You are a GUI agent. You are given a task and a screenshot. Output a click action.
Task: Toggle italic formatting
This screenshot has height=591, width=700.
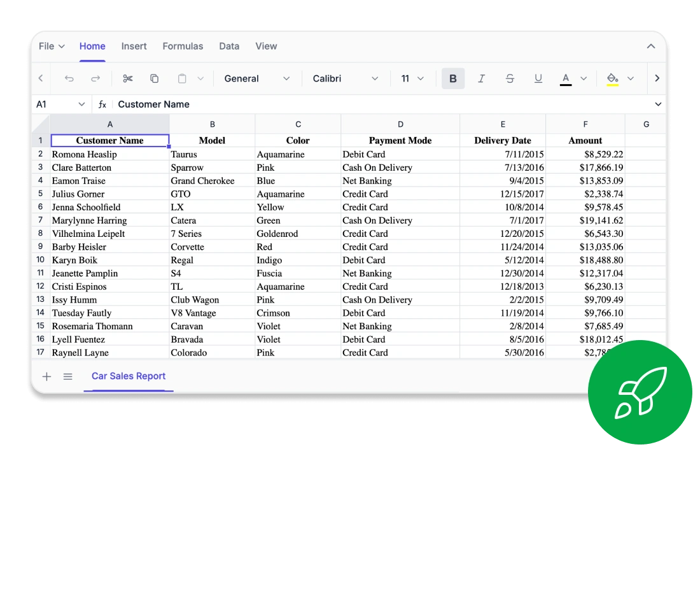(x=482, y=78)
